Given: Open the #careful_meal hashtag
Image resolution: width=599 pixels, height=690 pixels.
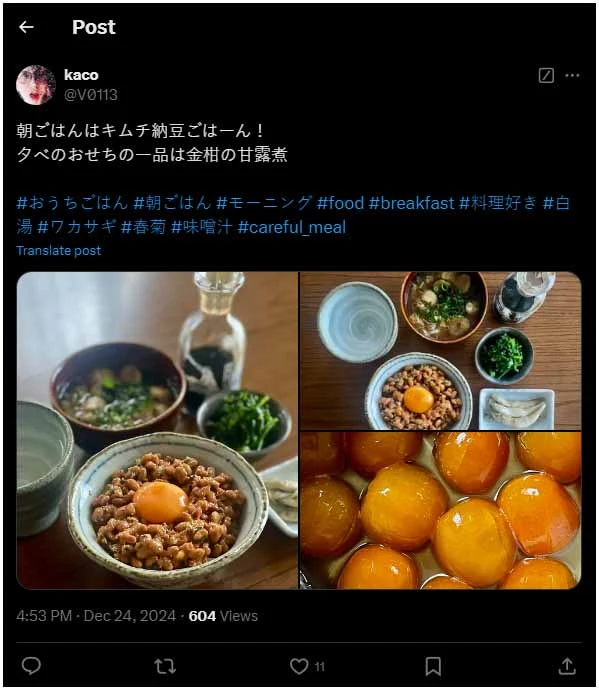Looking at the screenshot, I should (291, 227).
